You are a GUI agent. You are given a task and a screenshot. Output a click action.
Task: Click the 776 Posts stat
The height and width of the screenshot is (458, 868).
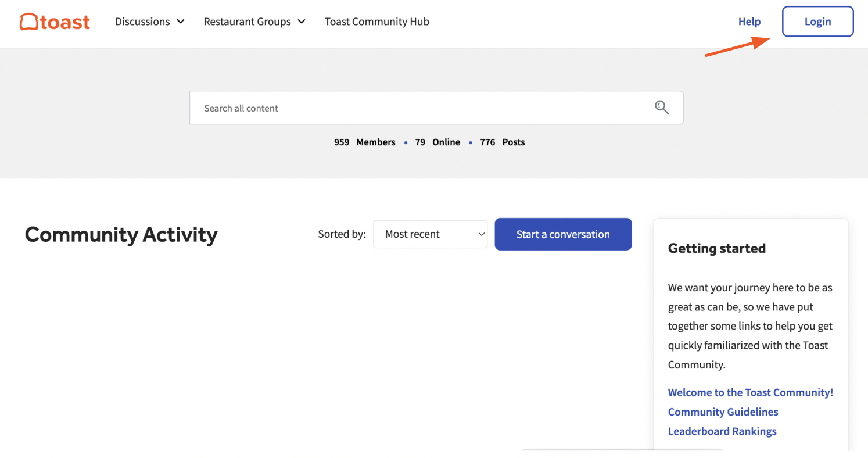(502, 142)
